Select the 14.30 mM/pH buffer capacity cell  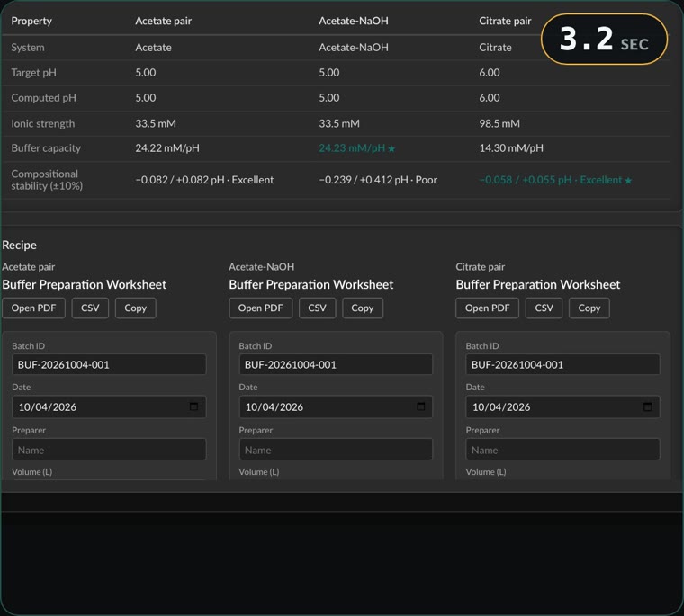[x=511, y=148]
